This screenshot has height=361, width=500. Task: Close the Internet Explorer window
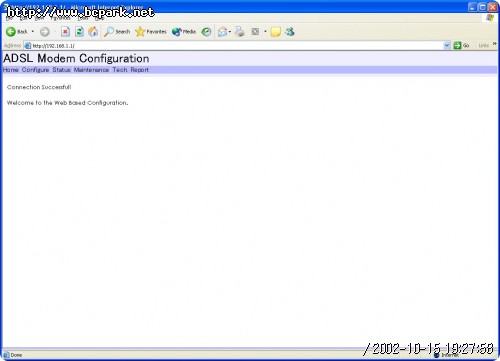493,7
